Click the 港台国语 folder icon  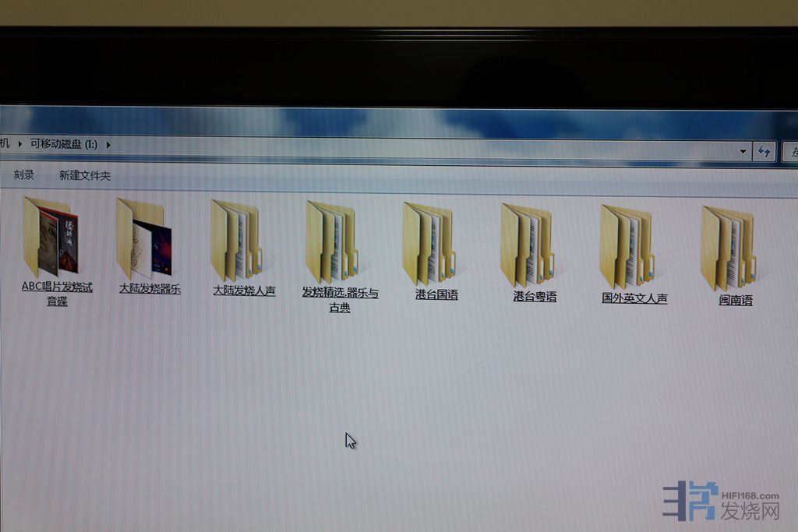click(x=429, y=244)
